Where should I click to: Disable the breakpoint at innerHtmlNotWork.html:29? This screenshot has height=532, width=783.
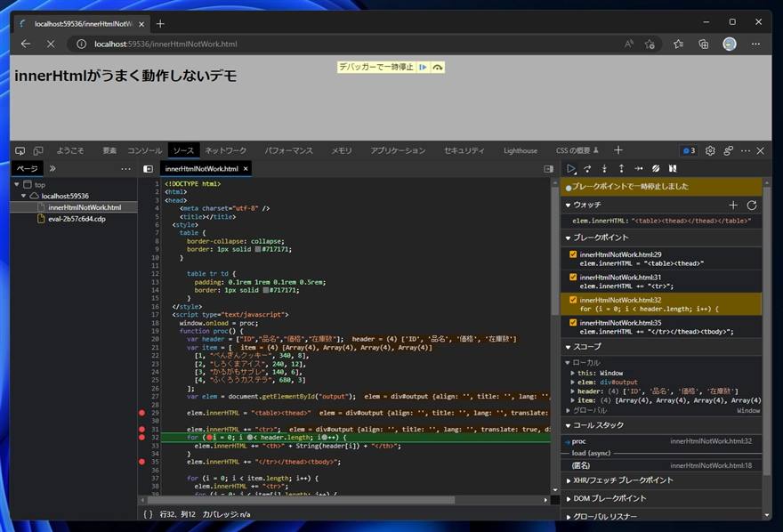[573, 254]
